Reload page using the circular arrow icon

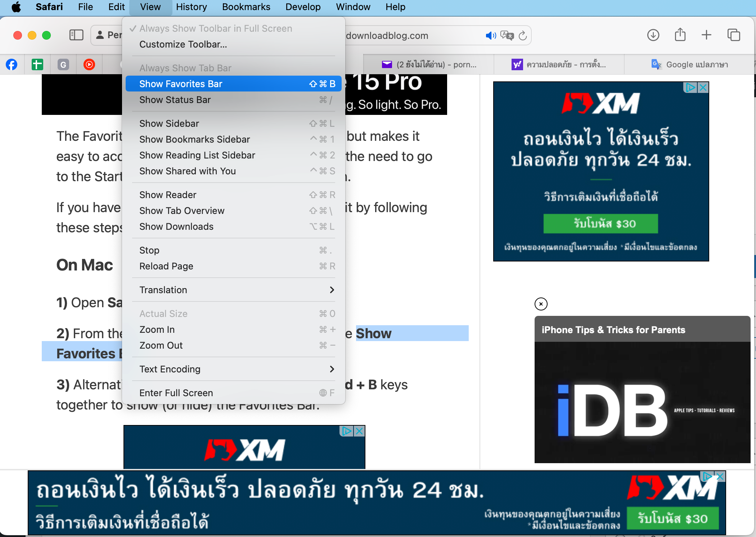(x=523, y=35)
